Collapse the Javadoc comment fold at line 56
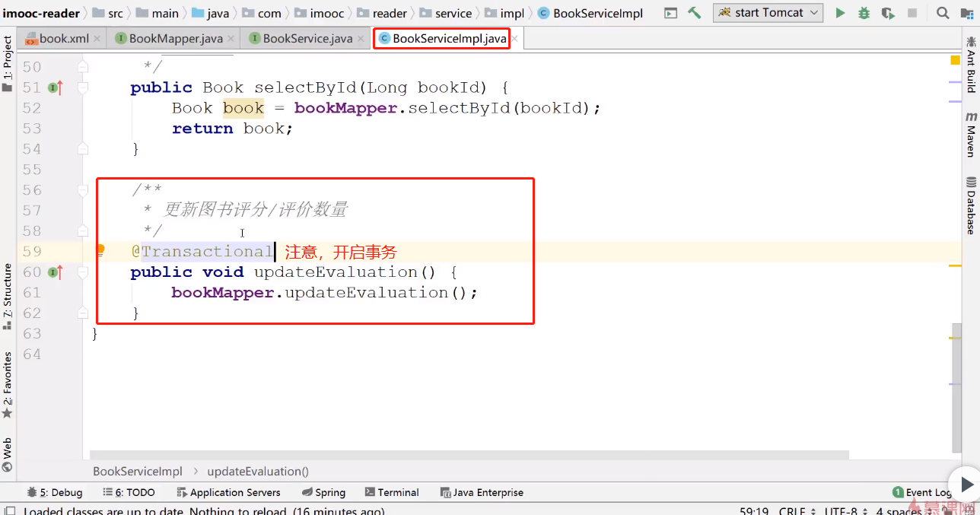This screenshot has width=980, height=515. (83, 189)
